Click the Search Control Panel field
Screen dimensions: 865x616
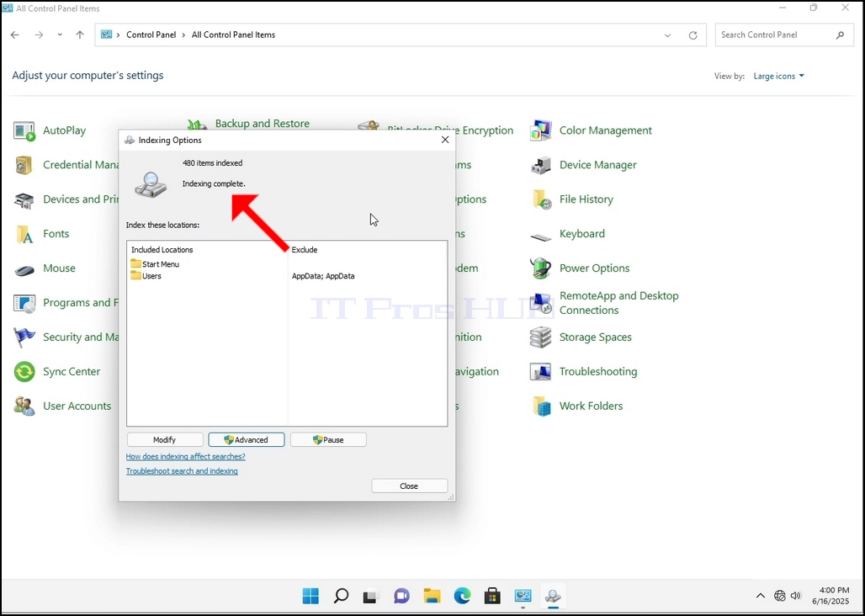pos(784,35)
